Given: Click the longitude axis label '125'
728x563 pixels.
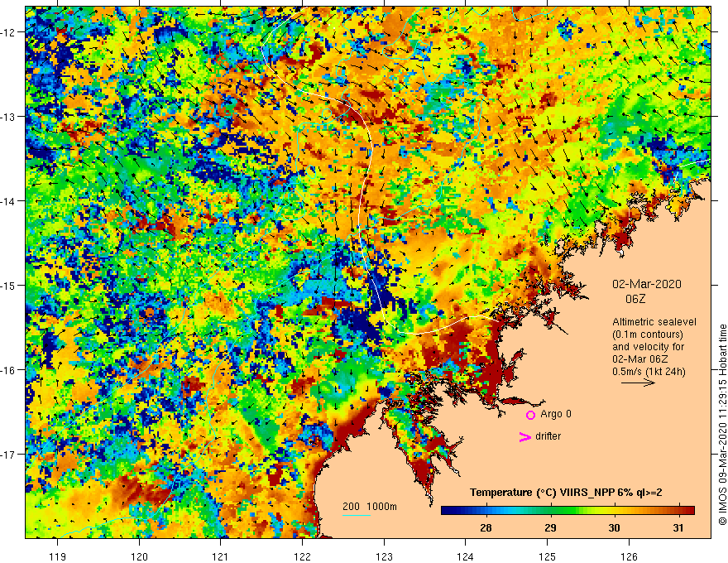Looking at the screenshot, I should point(548,556).
